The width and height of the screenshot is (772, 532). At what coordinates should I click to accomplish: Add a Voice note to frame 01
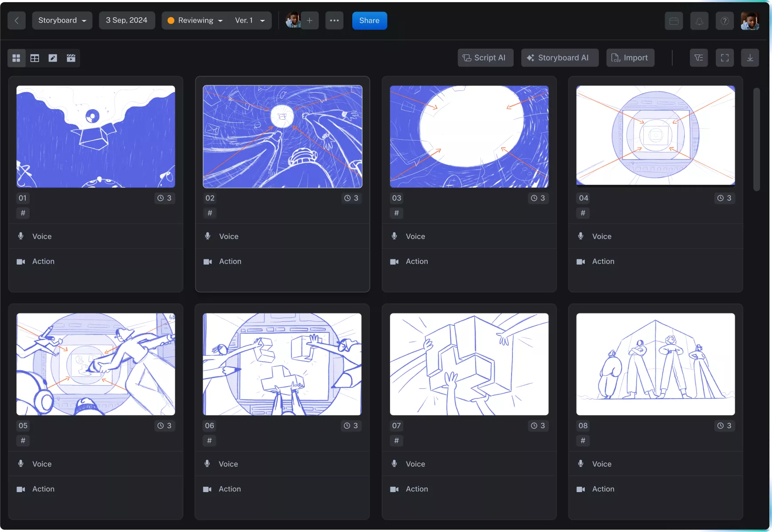tap(41, 236)
